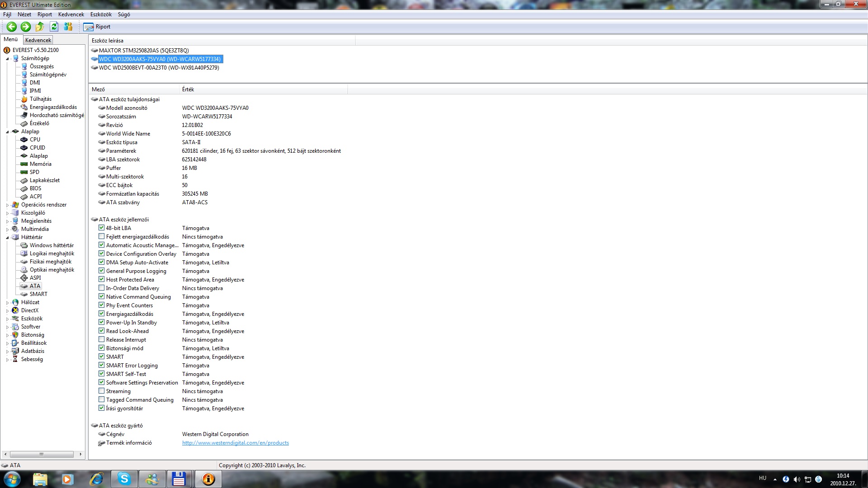Select the Érzékelő tree icon
Screen dimensions: 868x488
pos(24,123)
